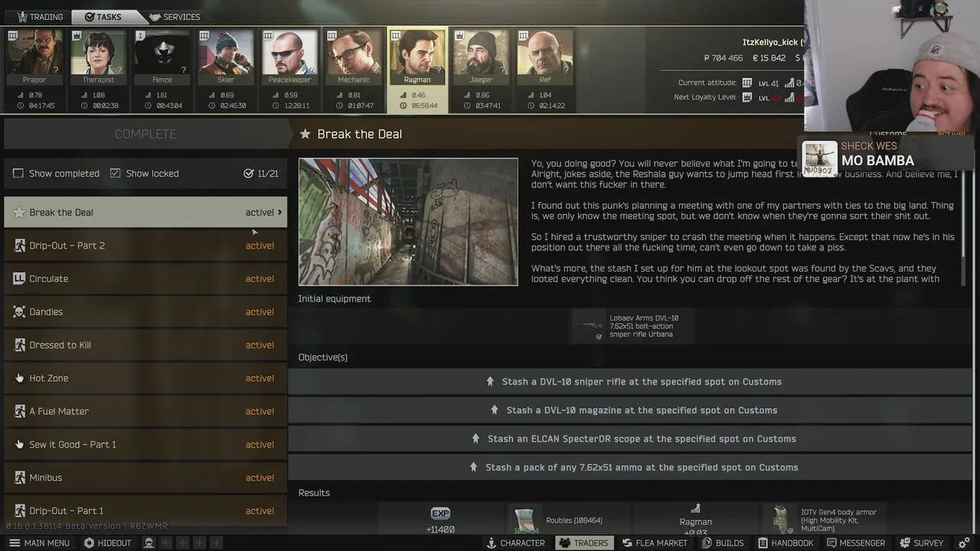This screenshot has width=980, height=551.
Task: Open the Builds screen
Action: (722, 543)
